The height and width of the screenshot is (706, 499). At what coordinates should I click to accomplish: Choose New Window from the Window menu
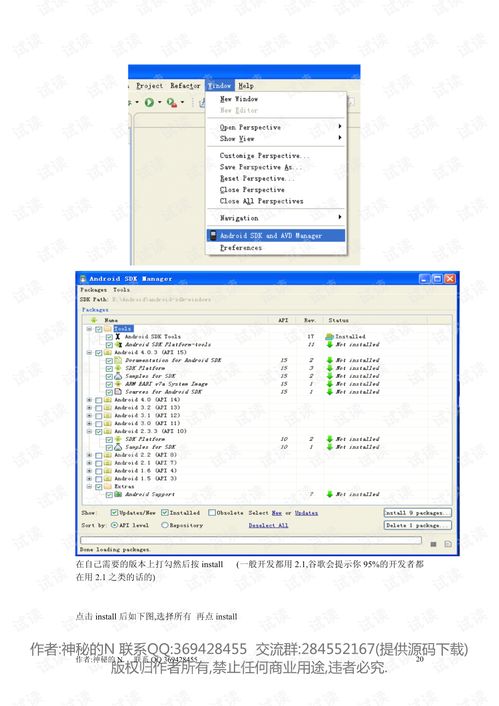pyautogui.click(x=239, y=99)
